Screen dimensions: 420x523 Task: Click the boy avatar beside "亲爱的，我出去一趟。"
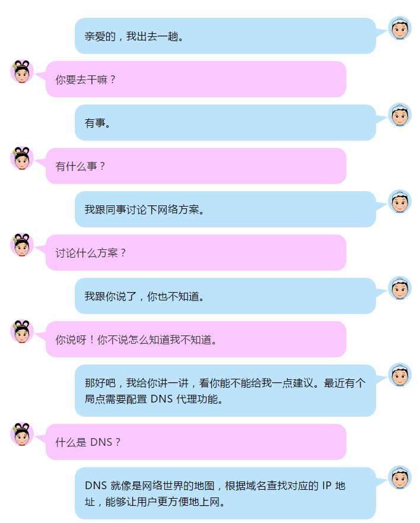tap(400, 28)
